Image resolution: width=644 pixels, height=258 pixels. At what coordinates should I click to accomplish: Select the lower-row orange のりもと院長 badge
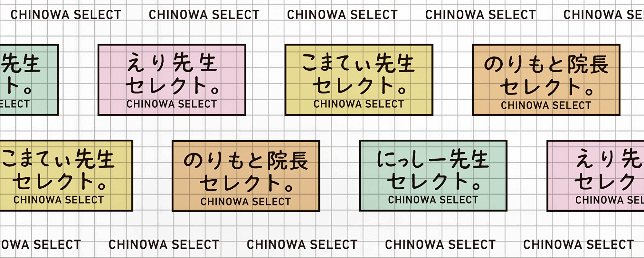point(246,176)
